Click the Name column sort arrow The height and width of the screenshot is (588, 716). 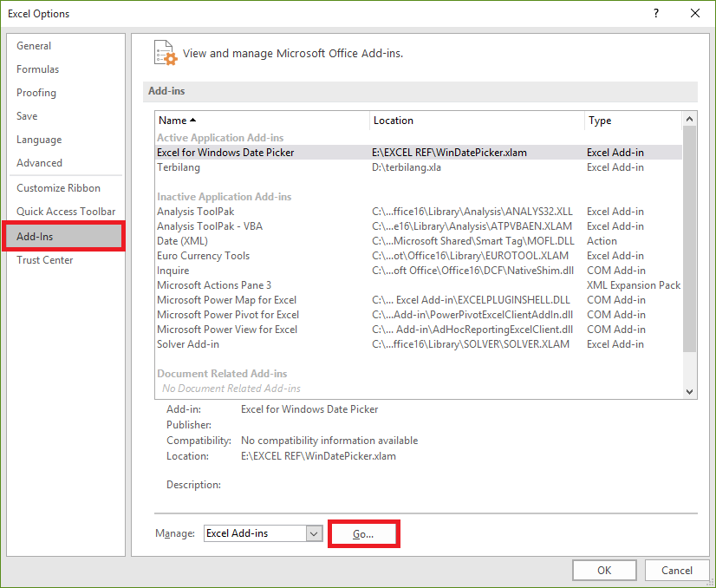click(192, 120)
